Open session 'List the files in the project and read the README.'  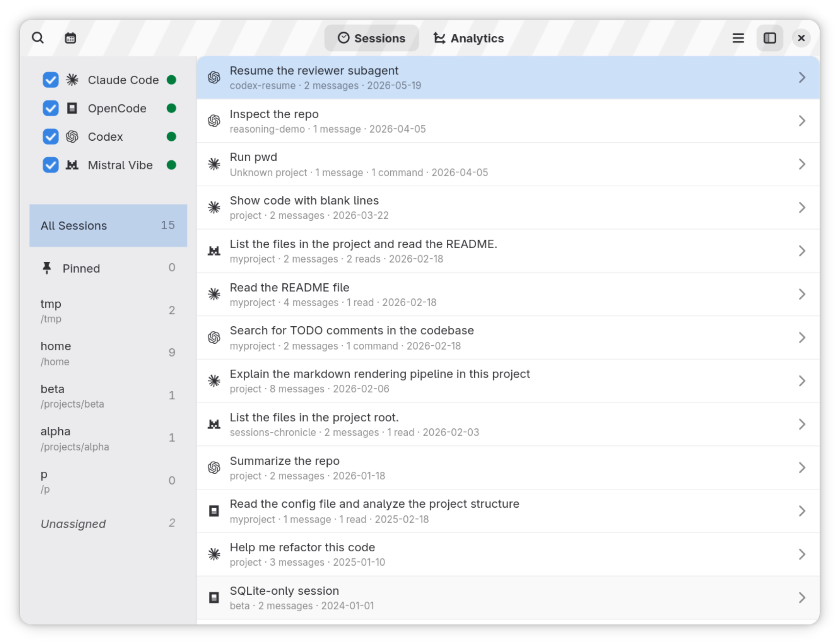point(508,251)
